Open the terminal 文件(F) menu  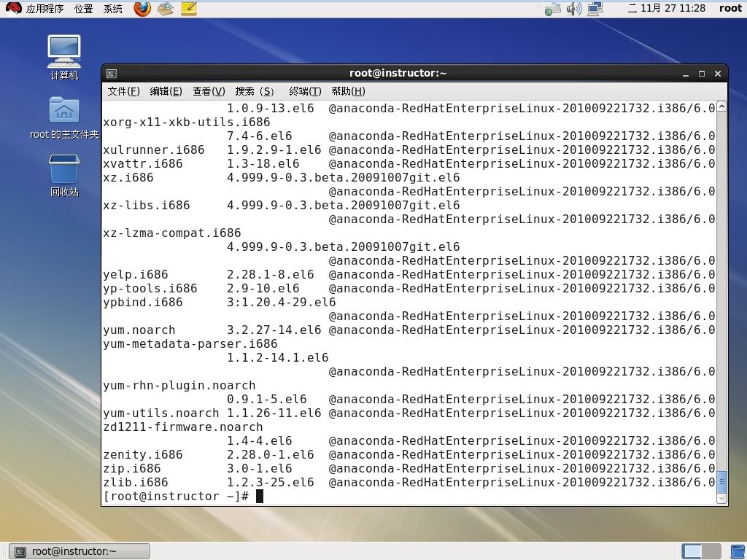[123, 91]
